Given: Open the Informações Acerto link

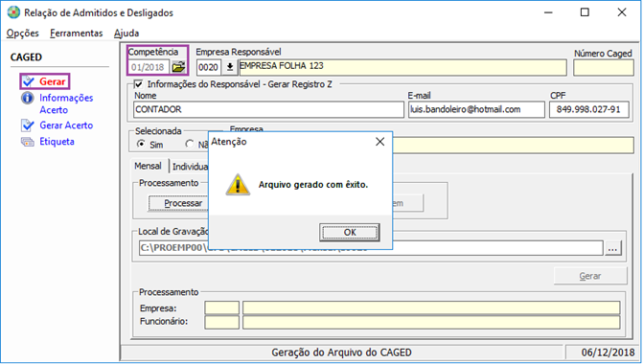Looking at the screenshot, I should tap(66, 103).
